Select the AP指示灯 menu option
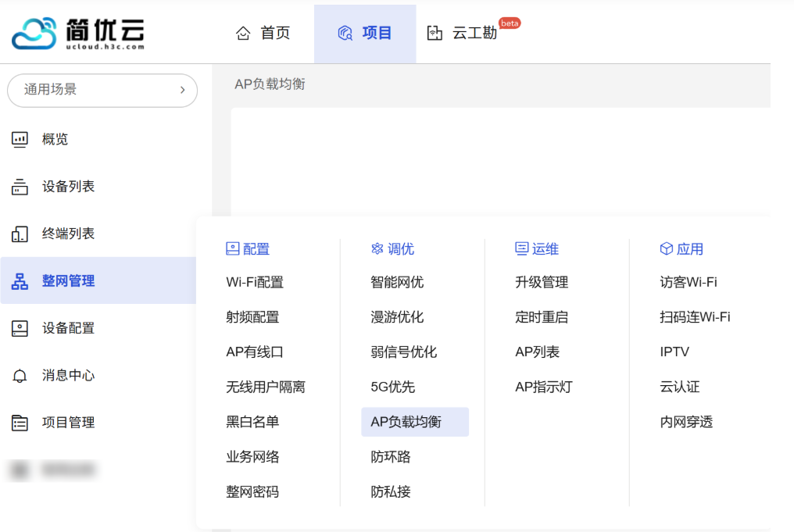The height and width of the screenshot is (532, 794). (544, 387)
